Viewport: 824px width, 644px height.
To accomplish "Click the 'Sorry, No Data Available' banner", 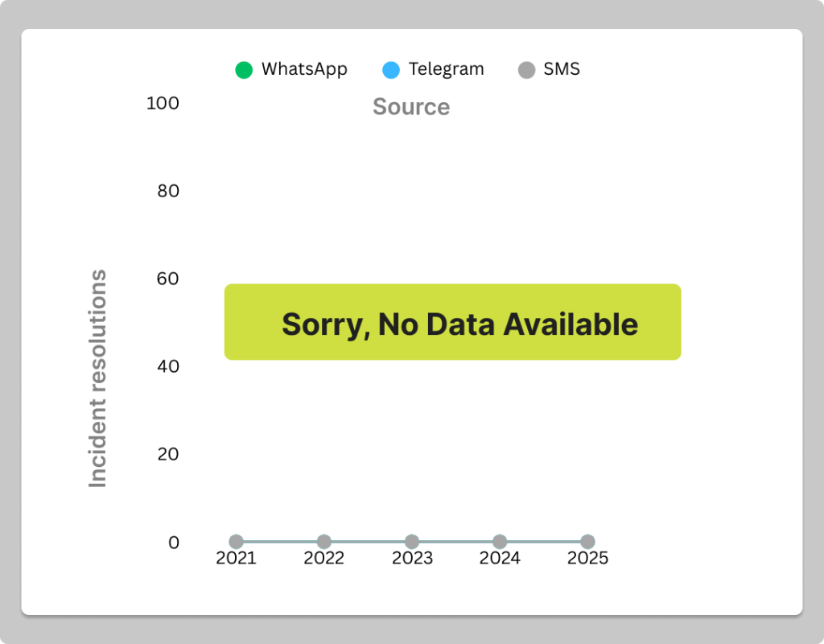I will pyautogui.click(x=452, y=322).
